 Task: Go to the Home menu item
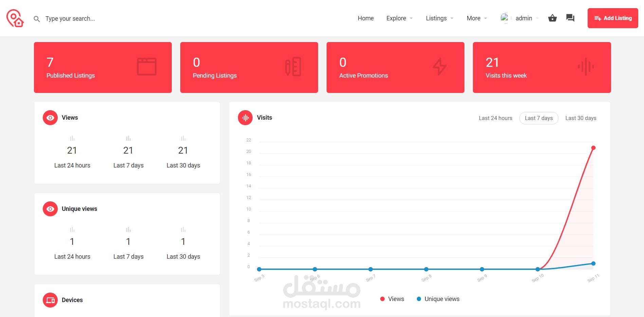pyautogui.click(x=366, y=18)
